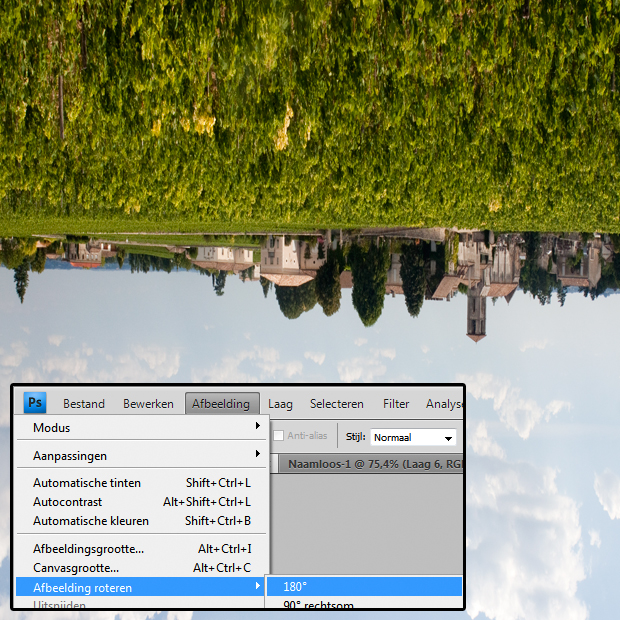Open the Bestand menu

tap(84, 404)
